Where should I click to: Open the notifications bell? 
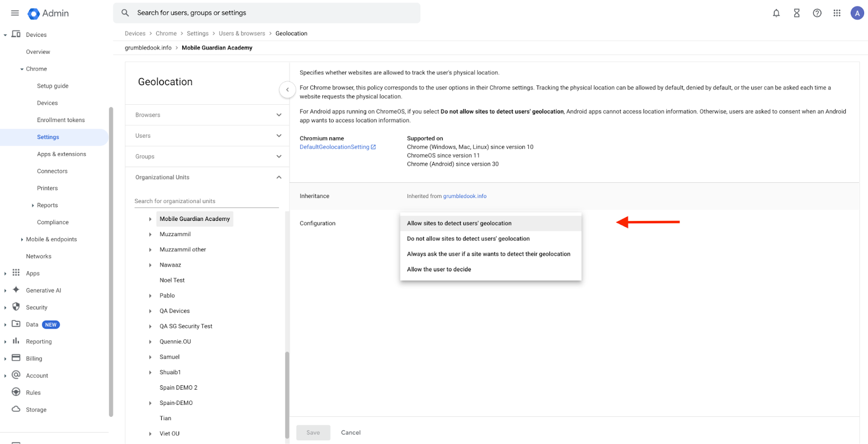(776, 13)
